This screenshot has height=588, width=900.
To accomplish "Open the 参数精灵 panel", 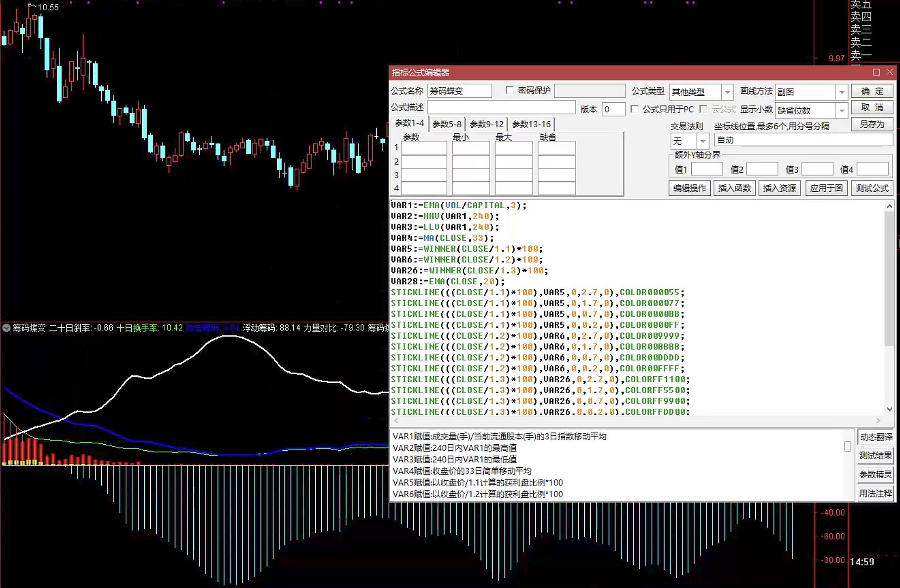I will 876,475.
